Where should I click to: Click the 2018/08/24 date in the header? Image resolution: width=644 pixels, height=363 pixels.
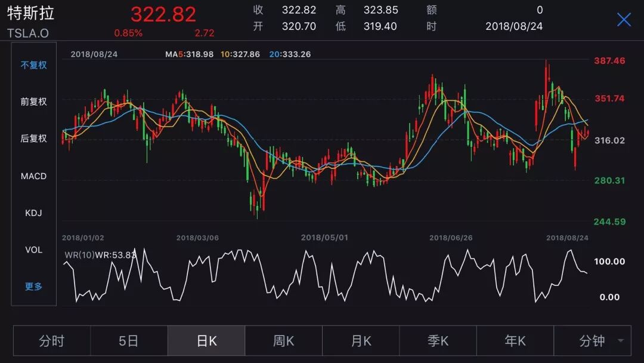[514, 26]
